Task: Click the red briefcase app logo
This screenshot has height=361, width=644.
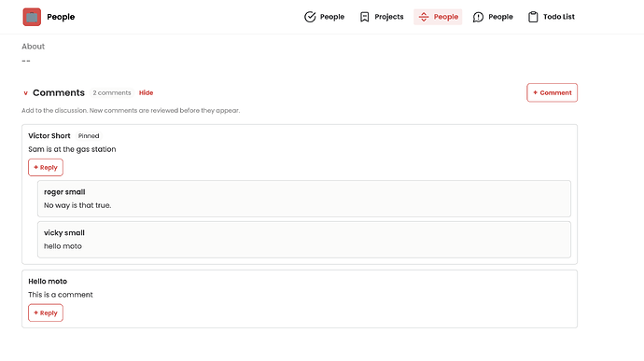Action: tap(32, 17)
